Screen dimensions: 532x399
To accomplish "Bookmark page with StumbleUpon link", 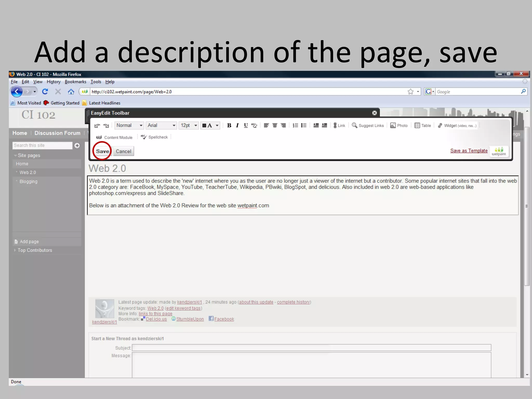I will click(x=190, y=319).
